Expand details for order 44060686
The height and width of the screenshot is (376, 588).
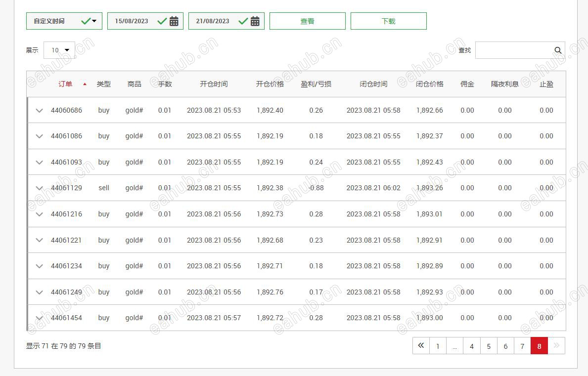[40, 110]
